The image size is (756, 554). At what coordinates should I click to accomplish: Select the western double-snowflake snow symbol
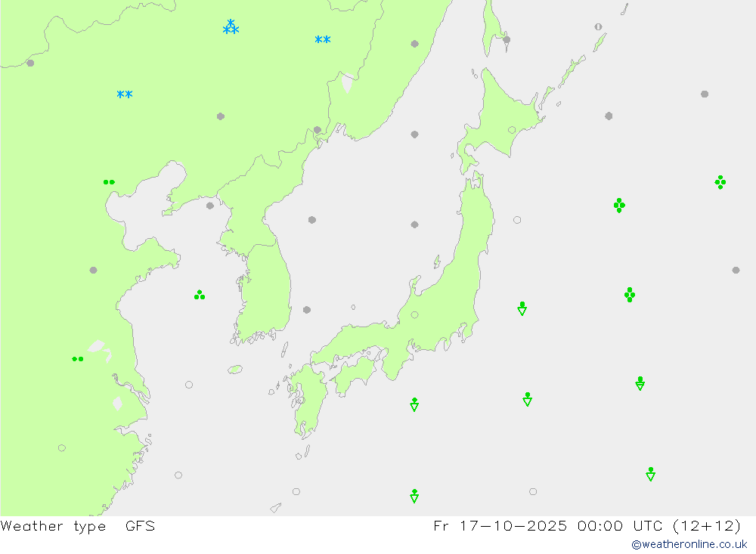click(x=125, y=94)
